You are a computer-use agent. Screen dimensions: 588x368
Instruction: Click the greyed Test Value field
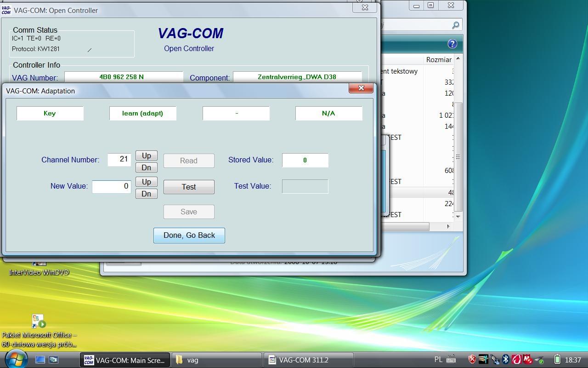pyautogui.click(x=305, y=186)
